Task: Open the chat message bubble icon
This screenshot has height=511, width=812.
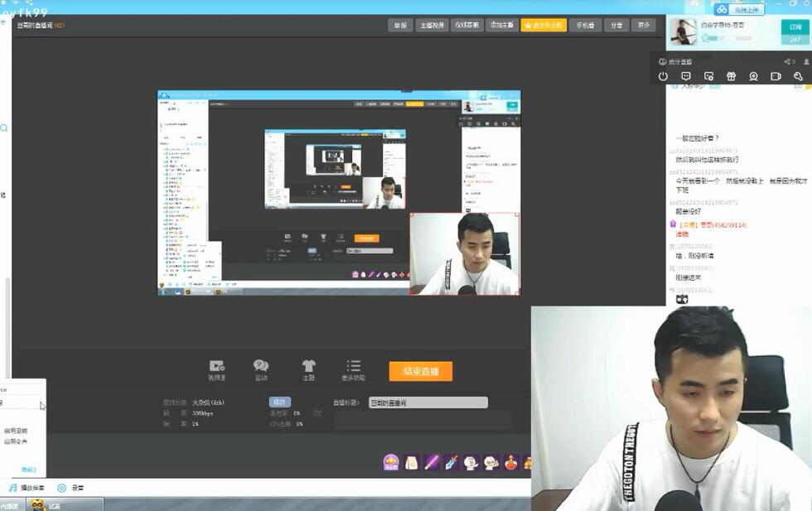Action: point(685,76)
